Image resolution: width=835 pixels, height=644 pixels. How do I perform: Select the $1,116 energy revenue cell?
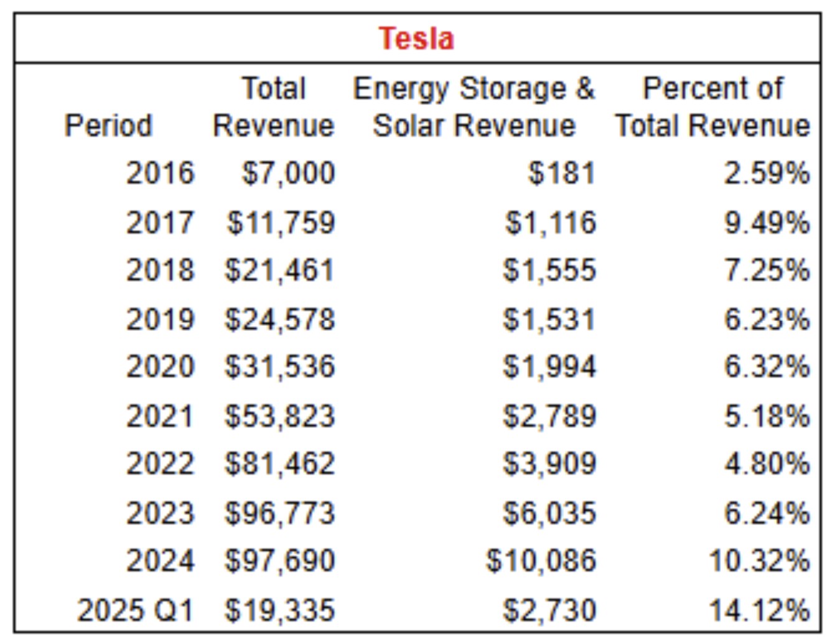551,222
